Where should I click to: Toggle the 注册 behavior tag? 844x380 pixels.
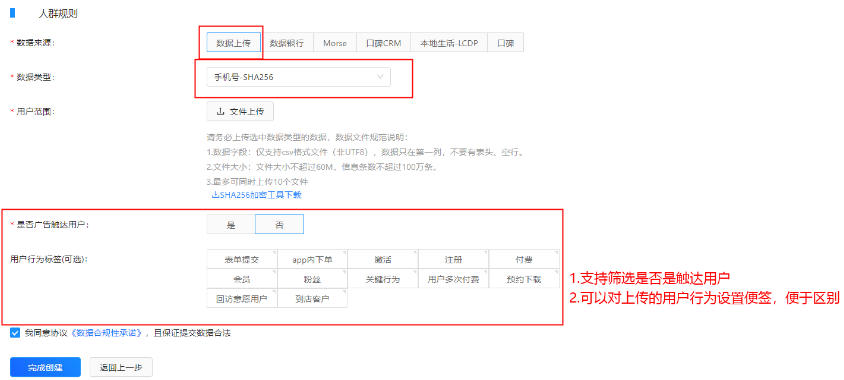tap(454, 259)
